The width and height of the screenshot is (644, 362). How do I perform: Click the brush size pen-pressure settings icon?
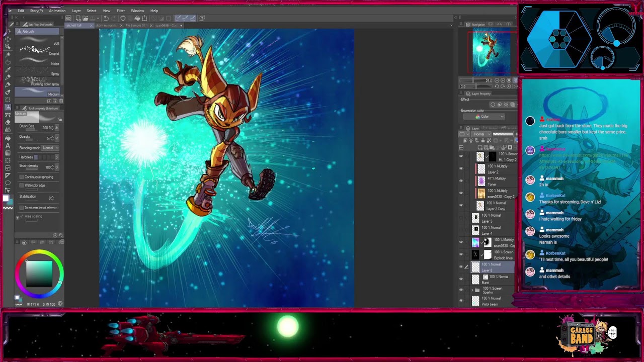pyautogui.click(x=56, y=128)
